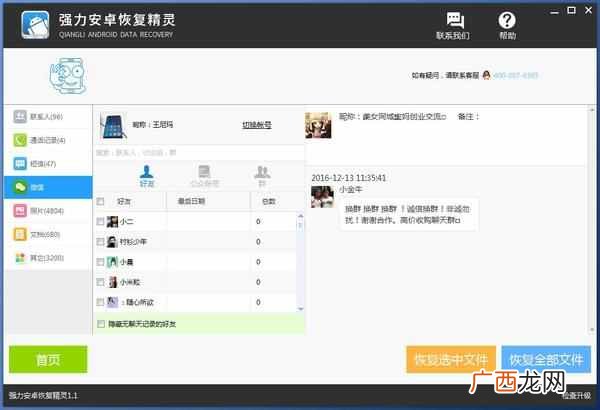Click the 首页 home button
600x410 pixels.
coord(48,359)
